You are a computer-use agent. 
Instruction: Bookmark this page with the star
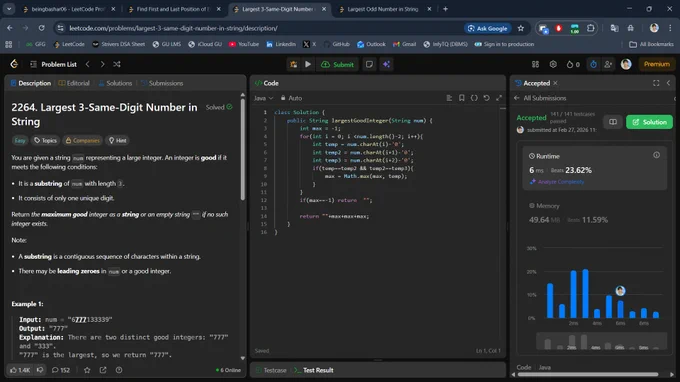point(521,28)
